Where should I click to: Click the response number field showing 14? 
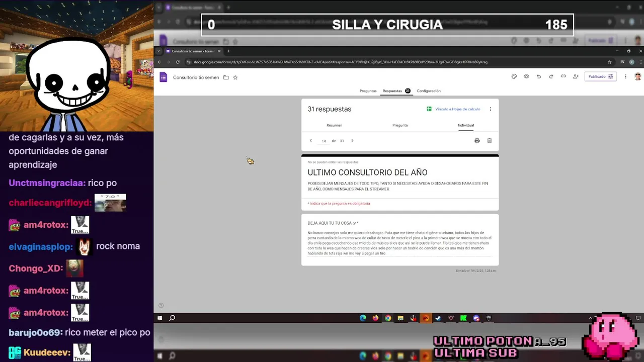tap(324, 141)
